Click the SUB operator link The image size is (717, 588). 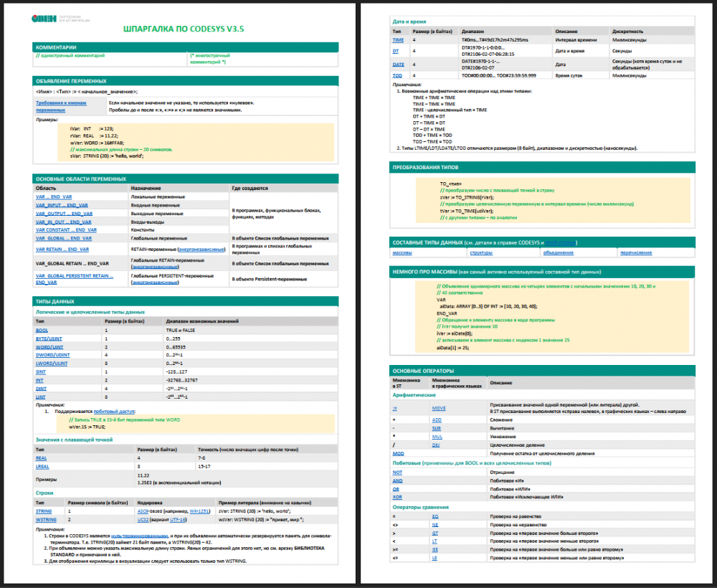tap(436, 428)
